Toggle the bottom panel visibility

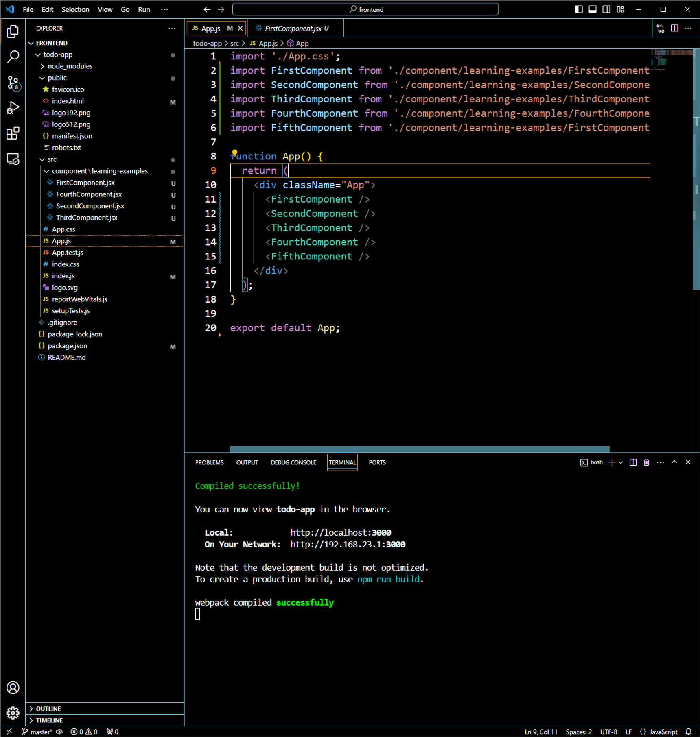(x=593, y=9)
